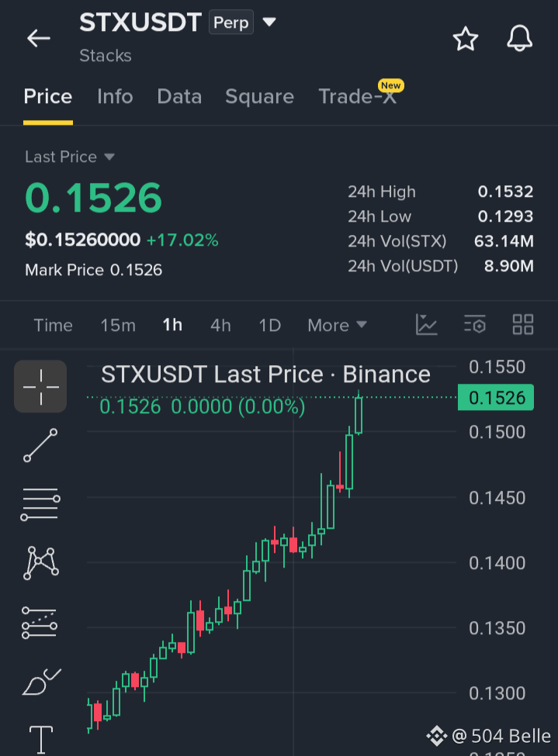Tap the 0.1526 current price label on axis
Screen dimensions: 558x756
pyautogui.click(x=496, y=397)
